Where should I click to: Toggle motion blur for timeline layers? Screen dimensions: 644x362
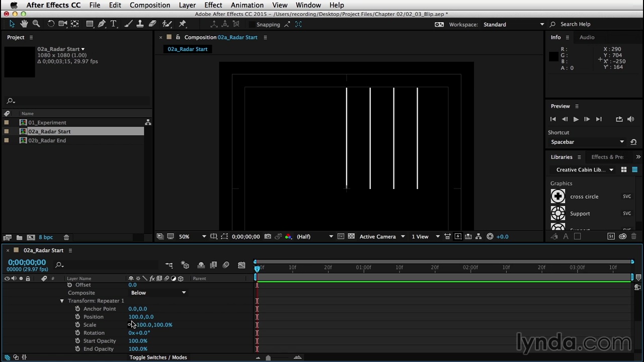point(226,265)
